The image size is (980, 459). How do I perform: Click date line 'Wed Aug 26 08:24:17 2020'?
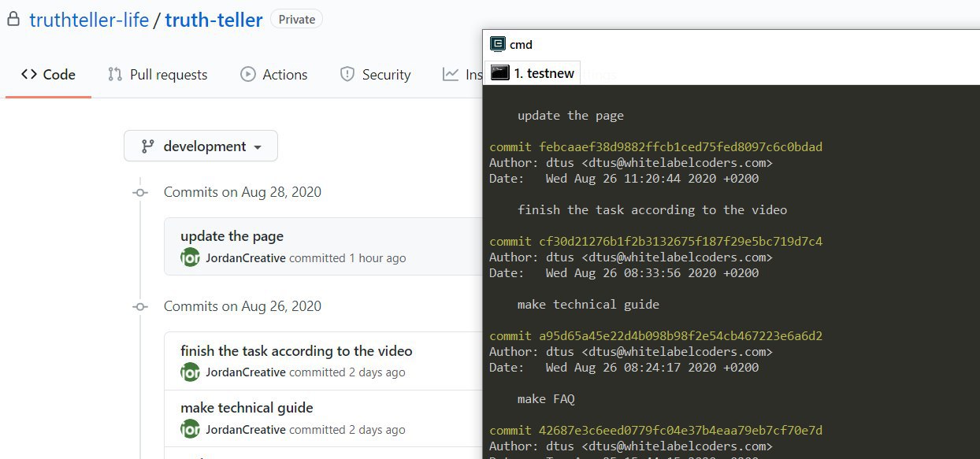click(624, 368)
